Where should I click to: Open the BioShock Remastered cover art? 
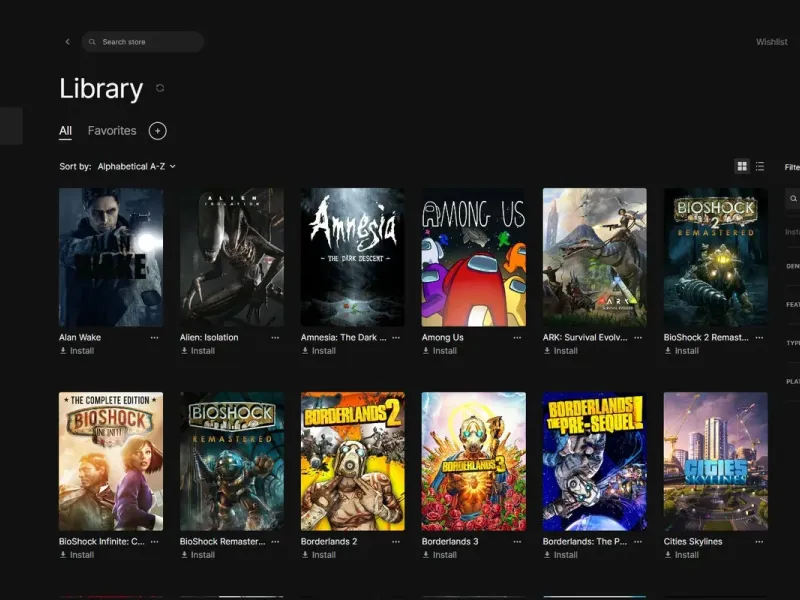click(x=232, y=461)
